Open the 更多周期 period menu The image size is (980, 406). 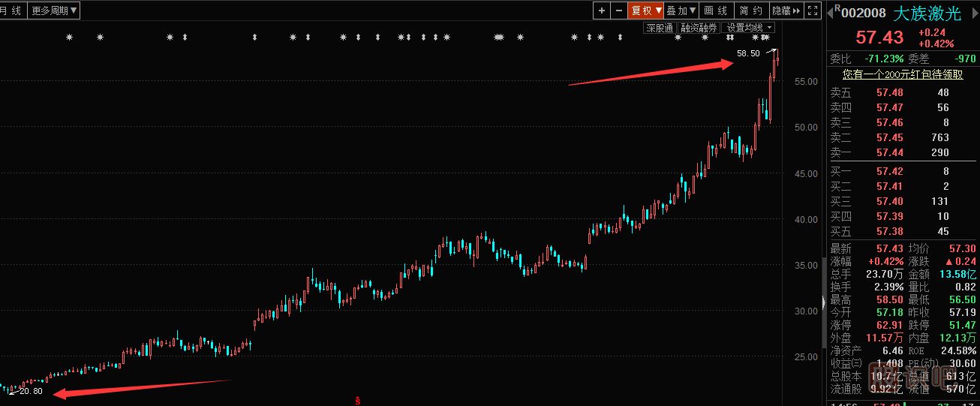(55, 11)
